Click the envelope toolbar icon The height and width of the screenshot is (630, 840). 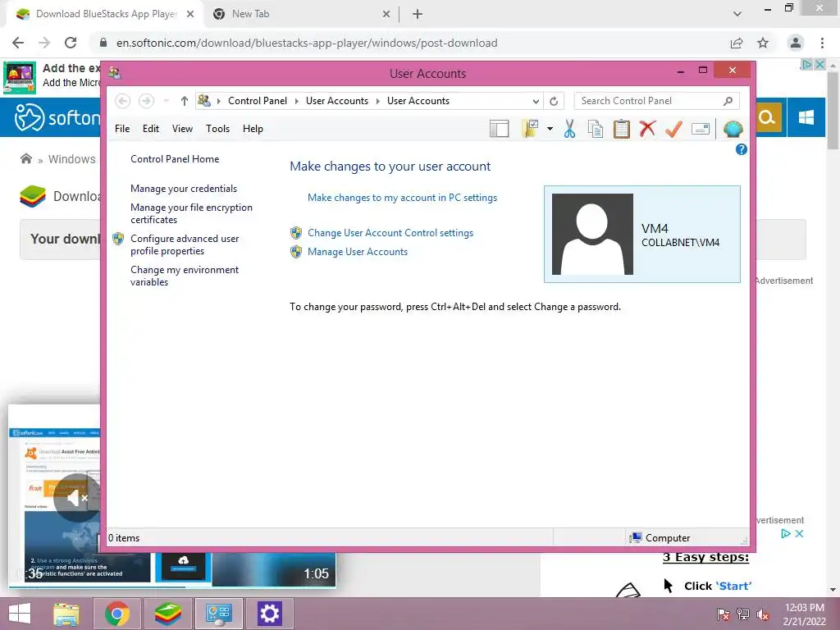[701, 129]
